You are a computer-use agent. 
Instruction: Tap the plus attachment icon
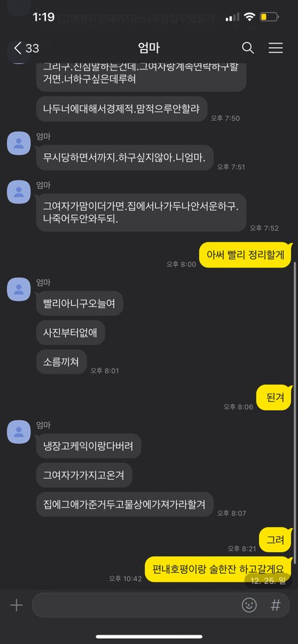(x=17, y=605)
